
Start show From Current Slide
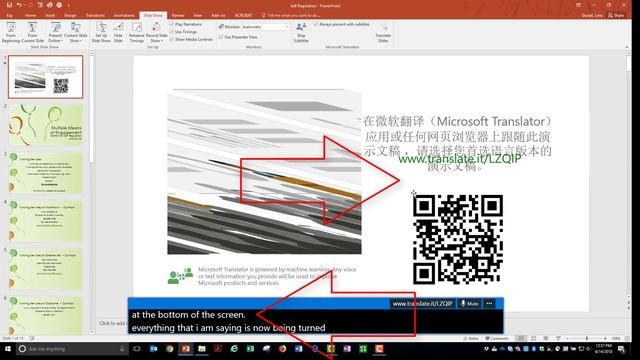32,32
